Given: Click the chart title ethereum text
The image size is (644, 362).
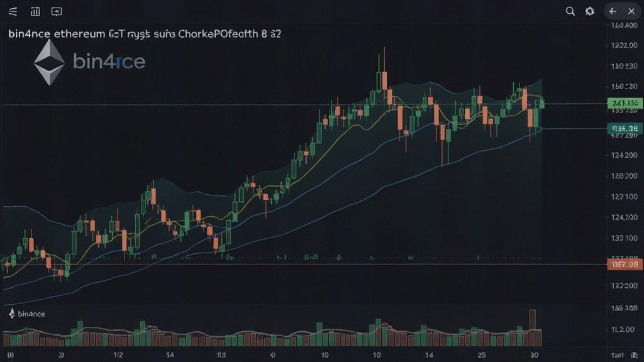Looking at the screenshot, I should click(79, 34).
